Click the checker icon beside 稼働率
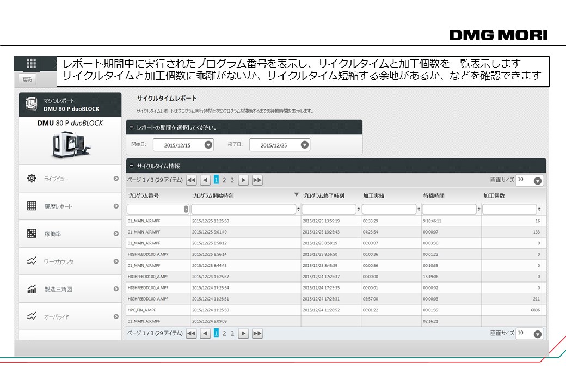 (x=32, y=233)
